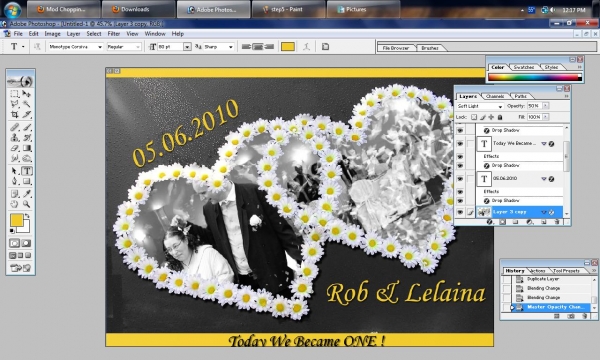Select the Shape tool
The height and width of the screenshot is (360, 600).
pyautogui.click(x=26, y=181)
